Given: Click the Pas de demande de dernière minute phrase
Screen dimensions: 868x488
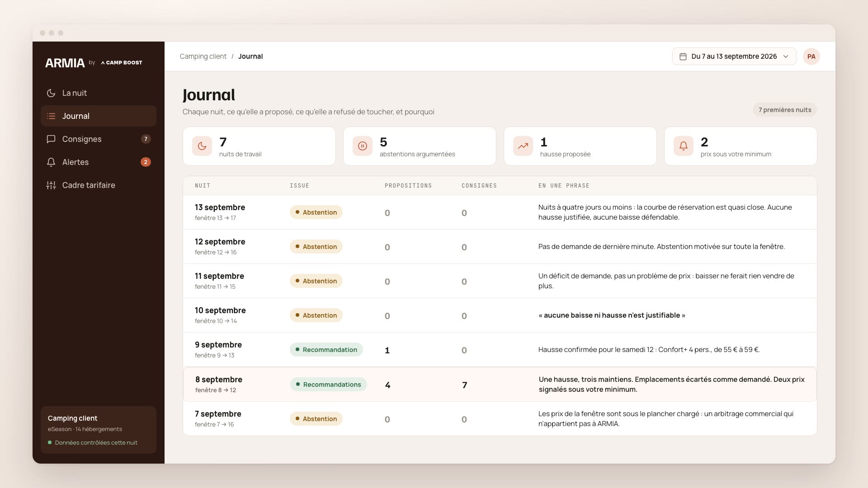Looking at the screenshot, I should coord(661,247).
